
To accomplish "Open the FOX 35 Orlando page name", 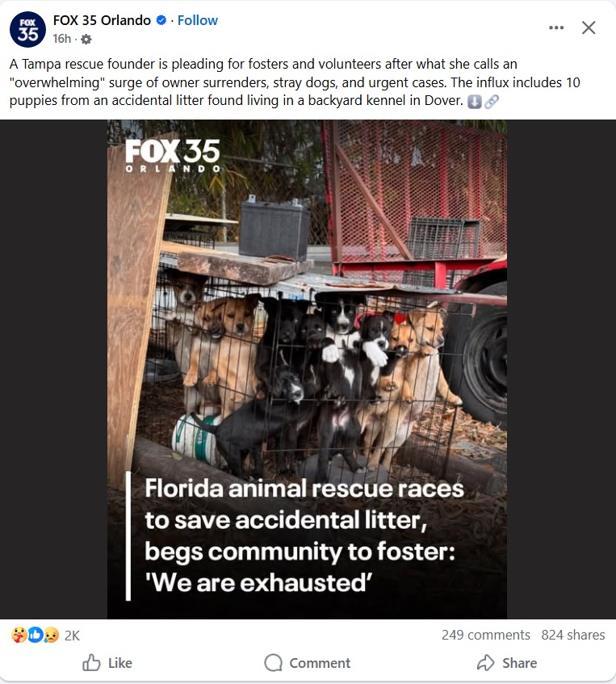I will [102, 20].
